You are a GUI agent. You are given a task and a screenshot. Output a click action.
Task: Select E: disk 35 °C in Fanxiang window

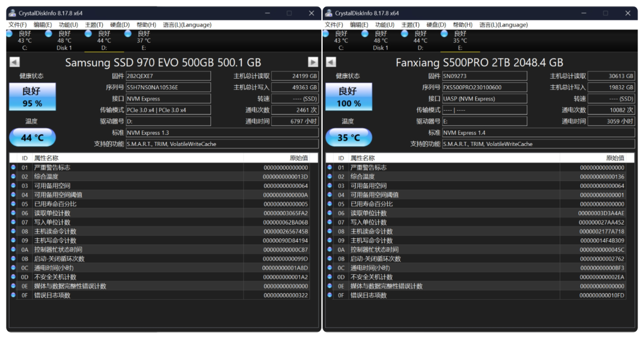[460, 41]
